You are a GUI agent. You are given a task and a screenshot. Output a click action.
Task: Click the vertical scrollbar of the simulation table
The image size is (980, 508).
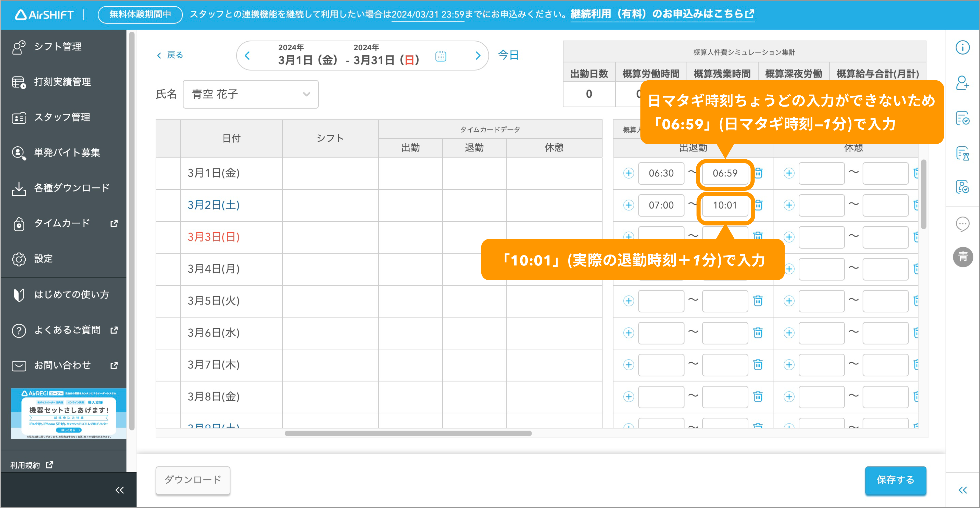pyautogui.click(x=923, y=195)
